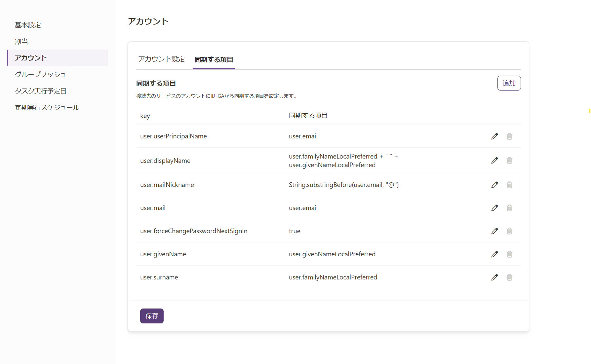
Task: Click trash icon for user.surname
Action: click(x=509, y=277)
